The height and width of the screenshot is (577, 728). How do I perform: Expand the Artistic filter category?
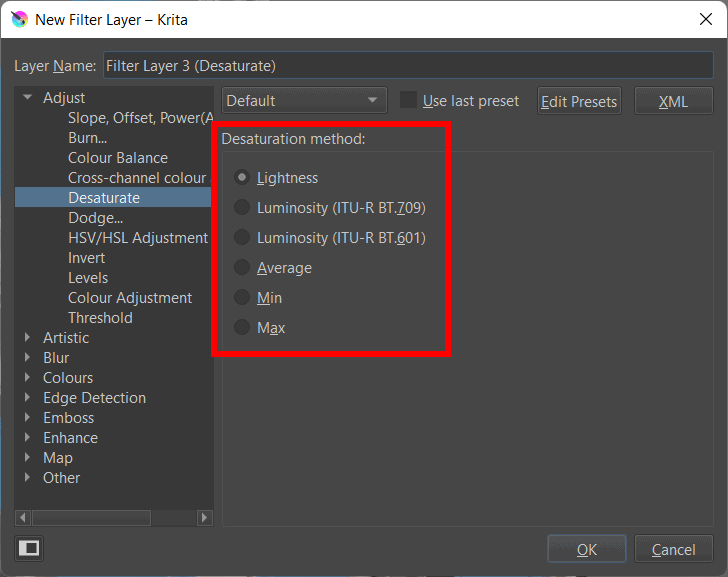pyautogui.click(x=28, y=338)
